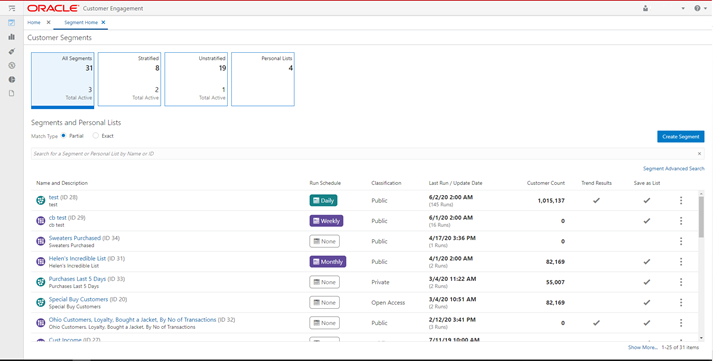Click the segment icon beside Ohio Customers

(40, 323)
